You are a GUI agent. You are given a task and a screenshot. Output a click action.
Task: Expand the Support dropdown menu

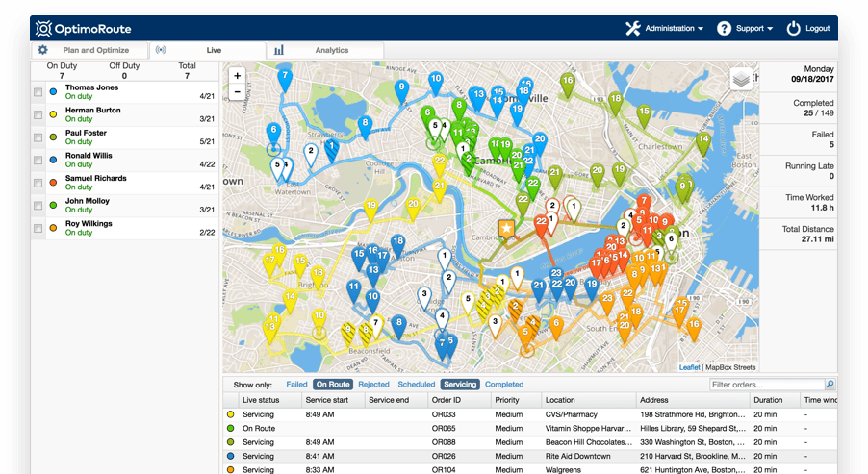click(x=753, y=28)
